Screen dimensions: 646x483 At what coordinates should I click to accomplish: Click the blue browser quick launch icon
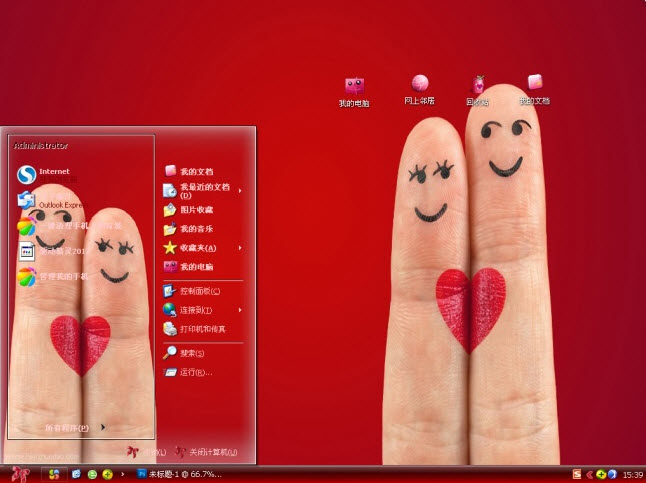[x=77, y=474]
